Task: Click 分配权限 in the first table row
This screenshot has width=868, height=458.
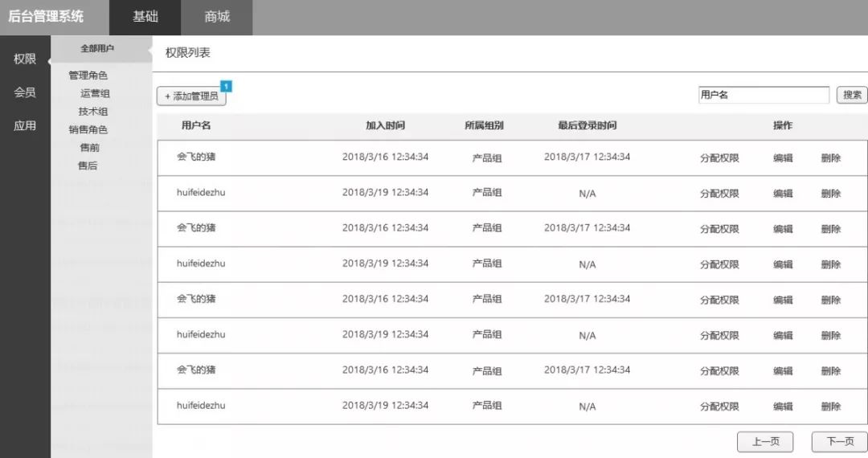Action: (x=719, y=157)
